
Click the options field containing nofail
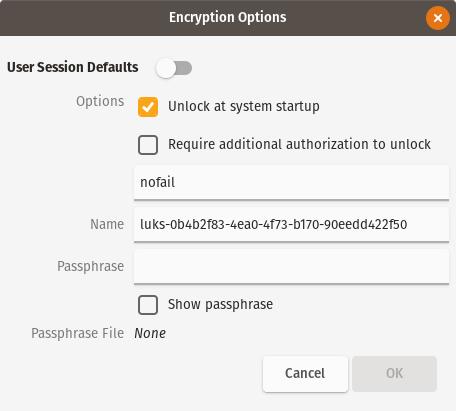291,182
